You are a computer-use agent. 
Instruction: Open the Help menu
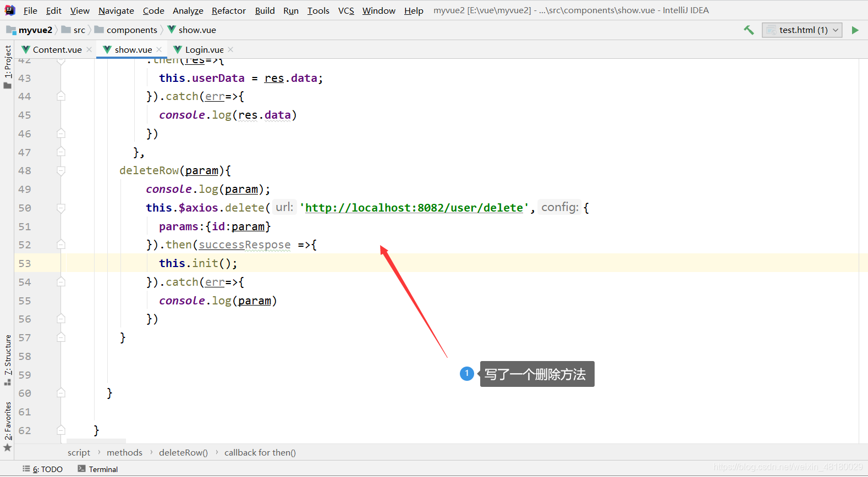pyautogui.click(x=414, y=10)
